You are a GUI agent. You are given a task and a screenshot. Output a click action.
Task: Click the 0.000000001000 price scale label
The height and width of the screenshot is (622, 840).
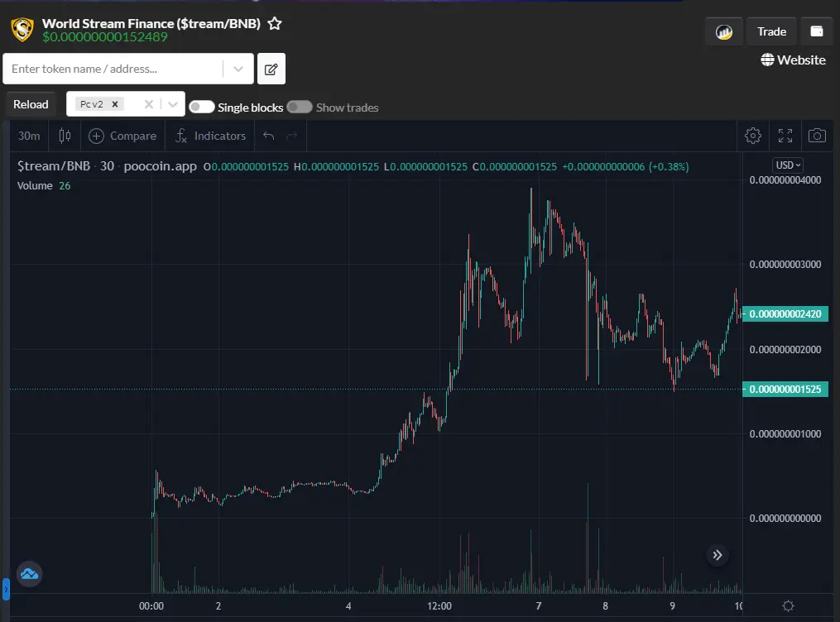(785, 434)
